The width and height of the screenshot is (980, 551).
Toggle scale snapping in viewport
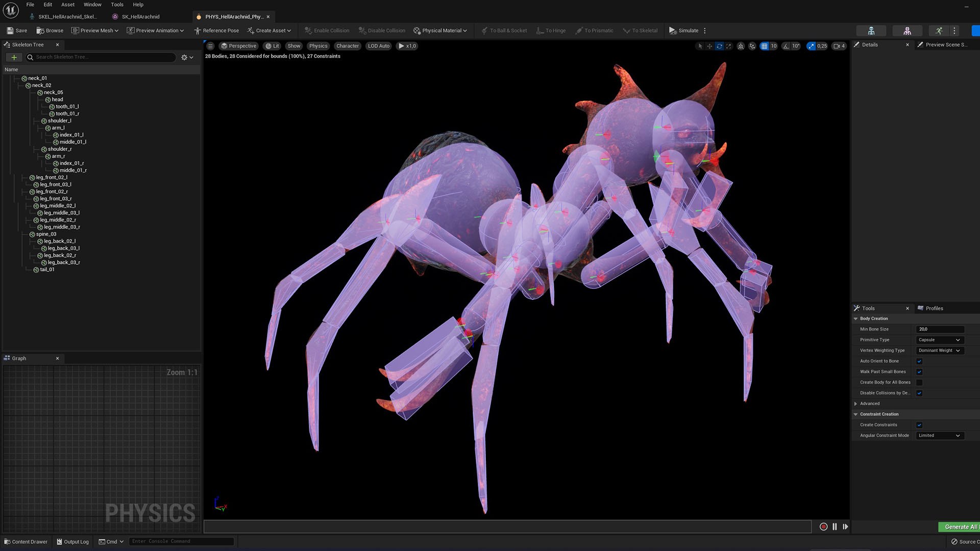(811, 46)
